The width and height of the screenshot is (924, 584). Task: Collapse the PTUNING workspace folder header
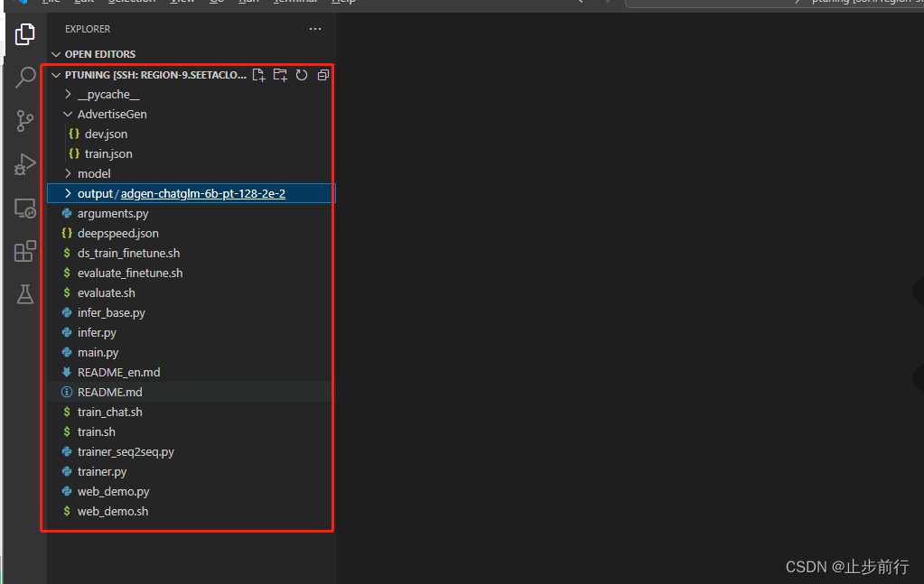[x=57, y=75]
